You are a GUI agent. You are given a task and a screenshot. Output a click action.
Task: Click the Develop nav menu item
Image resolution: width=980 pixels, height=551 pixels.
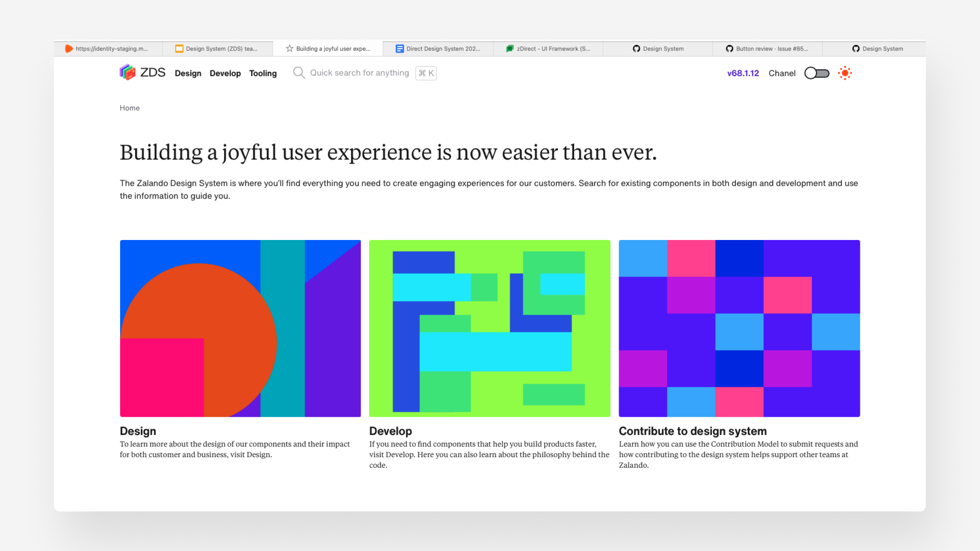pos(225,73)
